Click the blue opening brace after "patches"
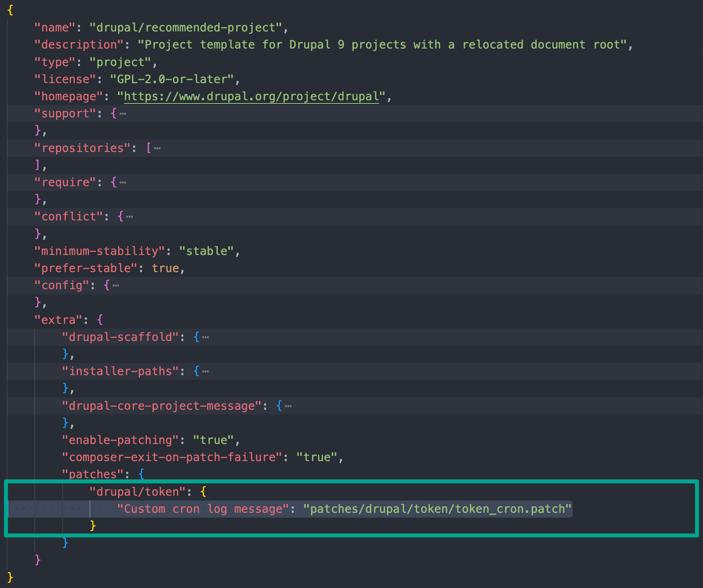 [x=141, y=475]
